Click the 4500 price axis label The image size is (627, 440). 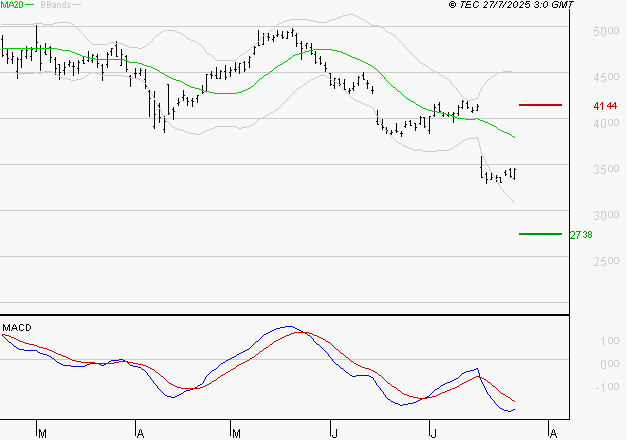606,78
